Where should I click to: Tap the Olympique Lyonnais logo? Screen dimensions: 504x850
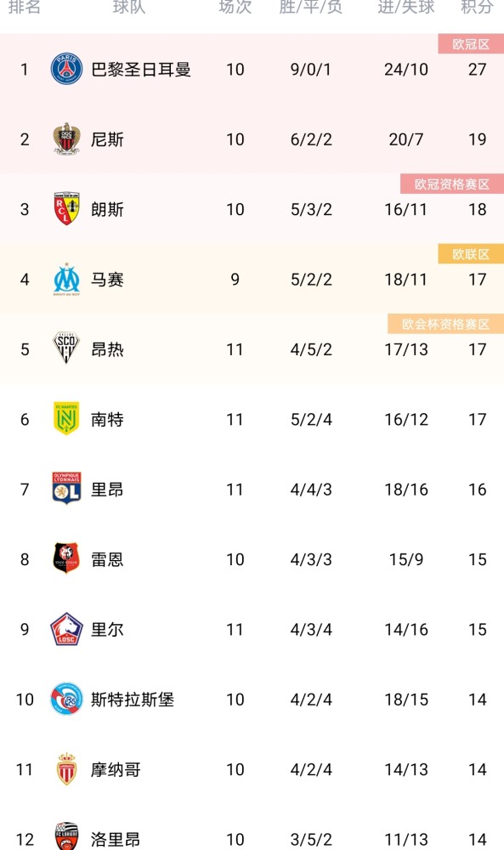tap(66, 489)
